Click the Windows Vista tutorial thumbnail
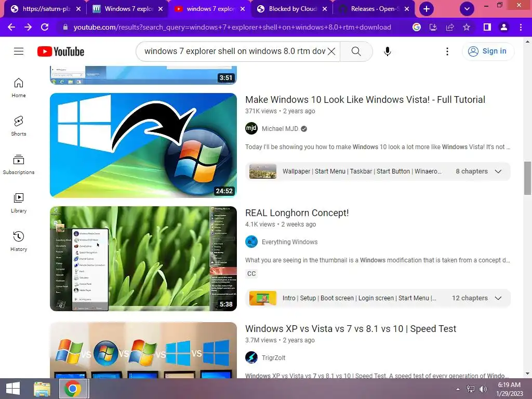532x399 pixels. tap(143, 145)
